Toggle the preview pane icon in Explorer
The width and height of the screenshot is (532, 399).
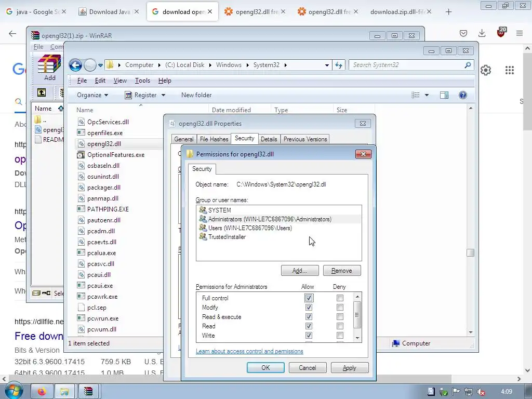(444, 95)
